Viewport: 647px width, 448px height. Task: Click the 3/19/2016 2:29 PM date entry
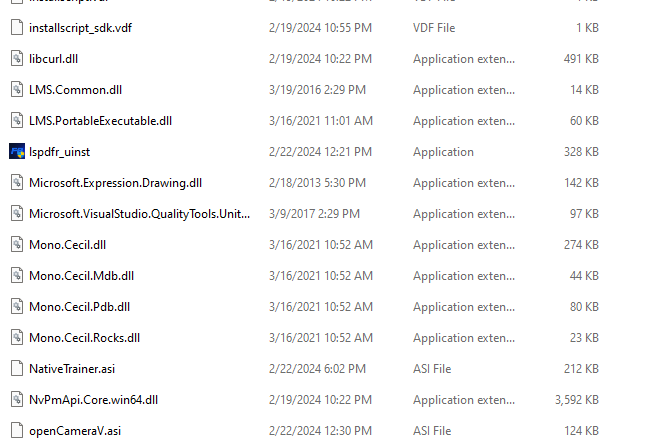coord(317,90)
